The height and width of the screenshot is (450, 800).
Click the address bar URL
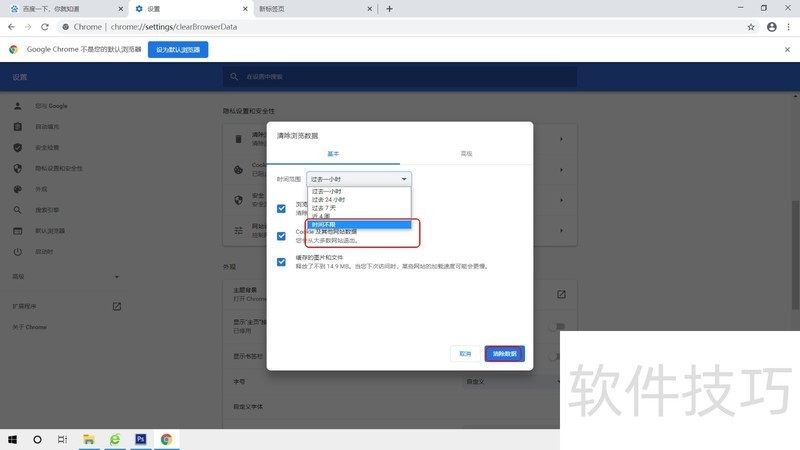(x=173, y=27)
